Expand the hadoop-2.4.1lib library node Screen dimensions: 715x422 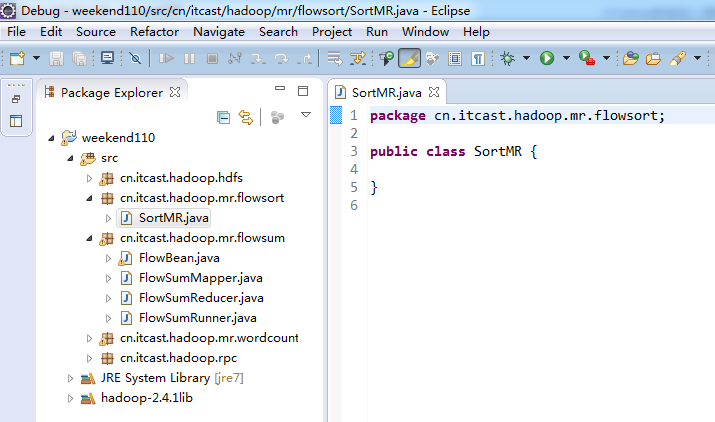coord(70,398)
